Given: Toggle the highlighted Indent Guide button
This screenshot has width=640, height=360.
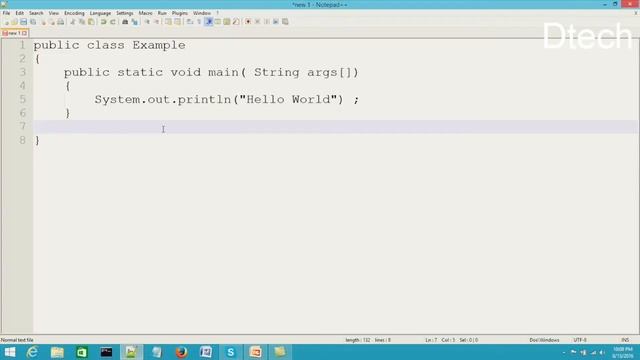Looking at the screenshot, I should (209, 22).
